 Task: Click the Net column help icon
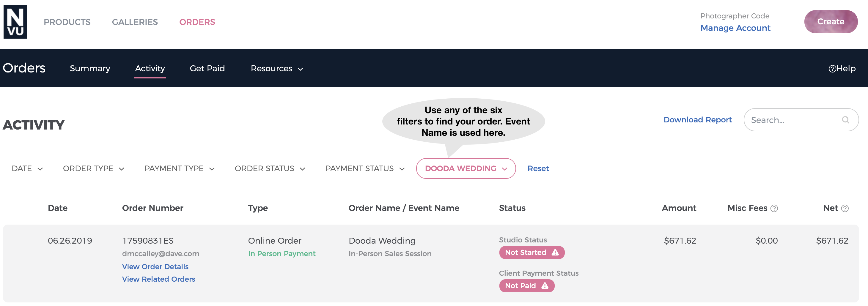click(845, 208)
